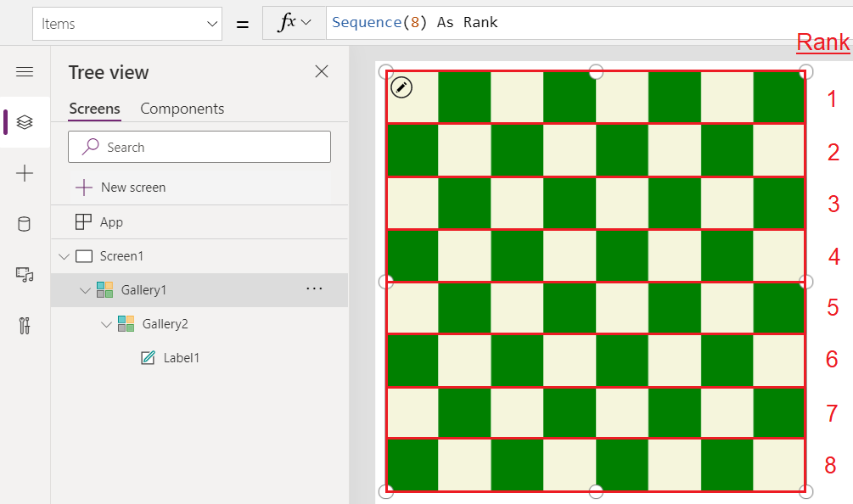
Task: Collapse the Gallery1 node
Action: [85, 289]
